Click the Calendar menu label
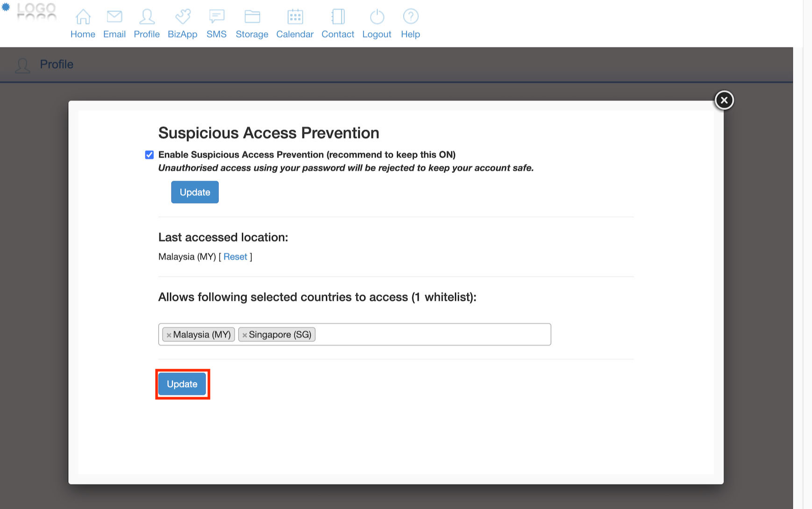 click(x=295, y=35)
